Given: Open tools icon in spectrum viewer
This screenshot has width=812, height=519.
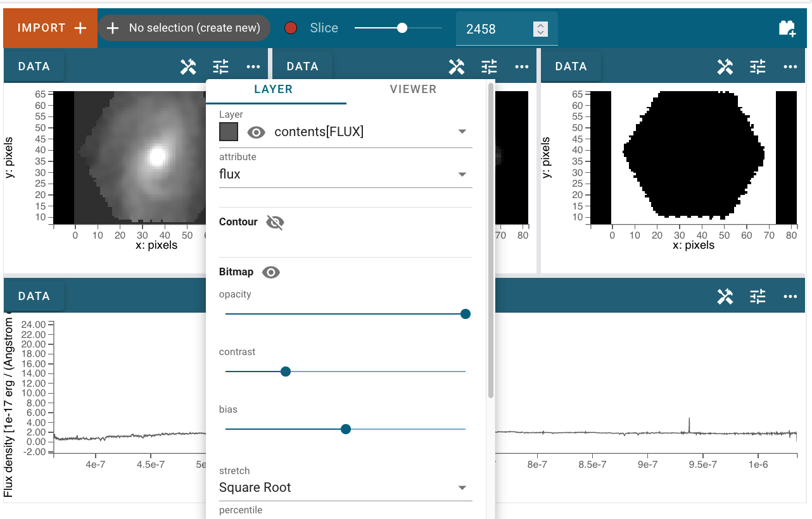Looking at the screenshot, I should pyautogui.click(x=725, y=296).
